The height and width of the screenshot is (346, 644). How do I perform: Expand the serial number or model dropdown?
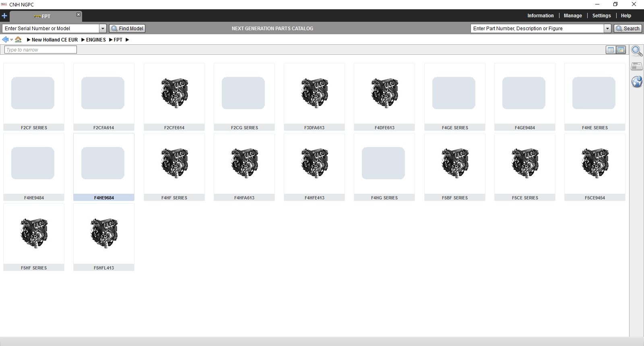pos(103,29)
